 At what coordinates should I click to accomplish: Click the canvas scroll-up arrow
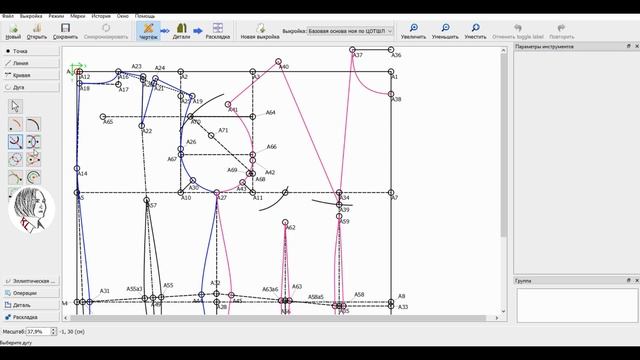(503, 50)
